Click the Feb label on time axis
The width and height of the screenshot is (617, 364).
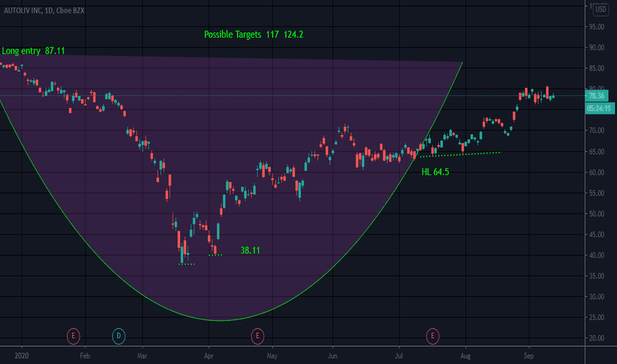click(x=85, y=356)
